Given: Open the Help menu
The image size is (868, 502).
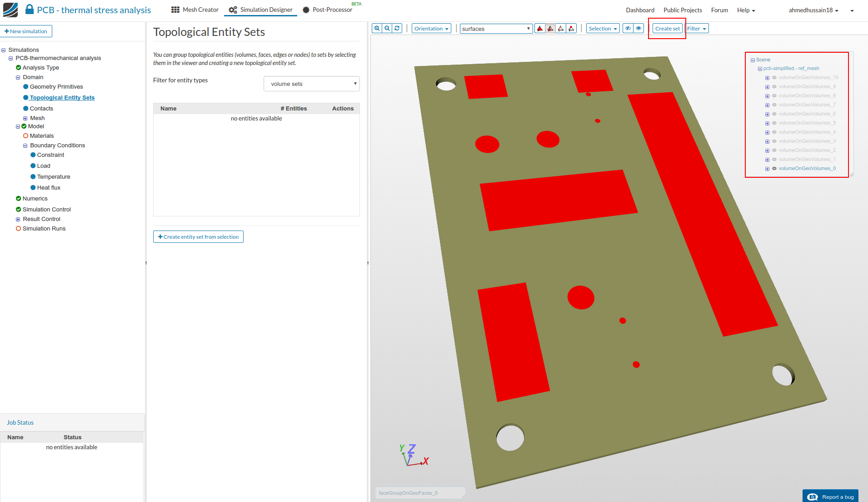Looking at the screenshot, I should [746, 10].
